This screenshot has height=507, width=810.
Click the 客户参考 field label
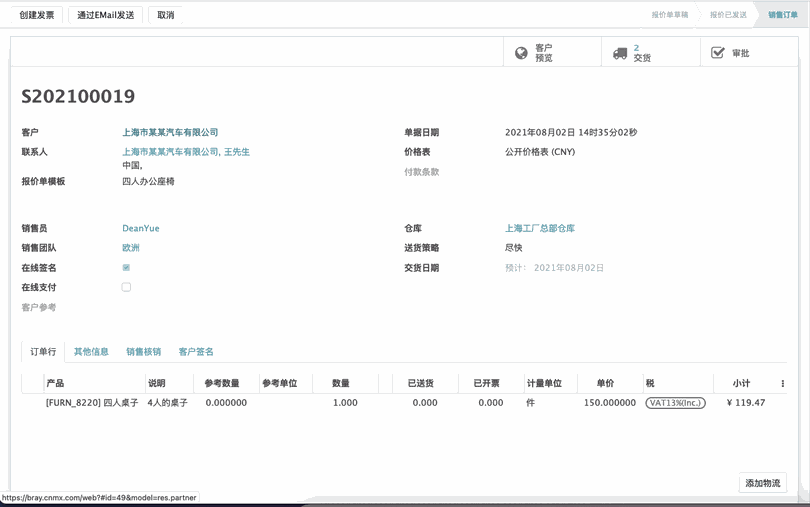tap(39, 308)
